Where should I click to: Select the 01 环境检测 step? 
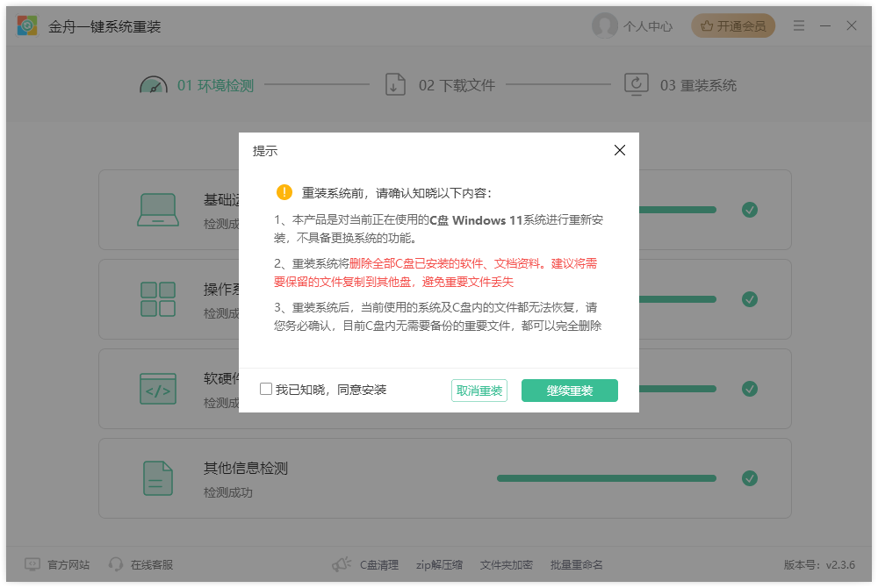click(216, 86)
